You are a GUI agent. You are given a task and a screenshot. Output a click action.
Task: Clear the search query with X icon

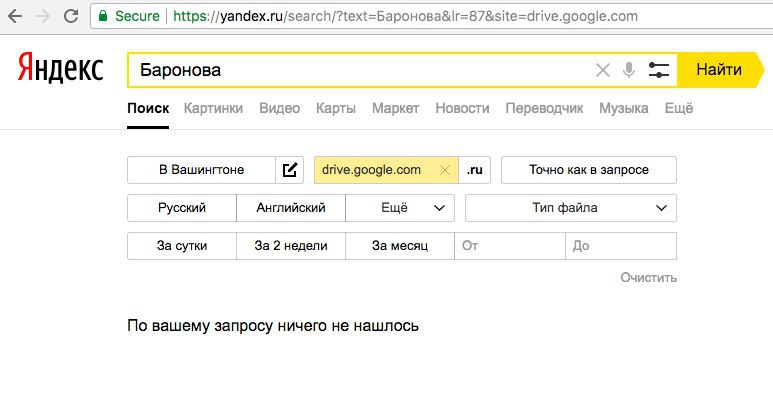pos(602,70)
